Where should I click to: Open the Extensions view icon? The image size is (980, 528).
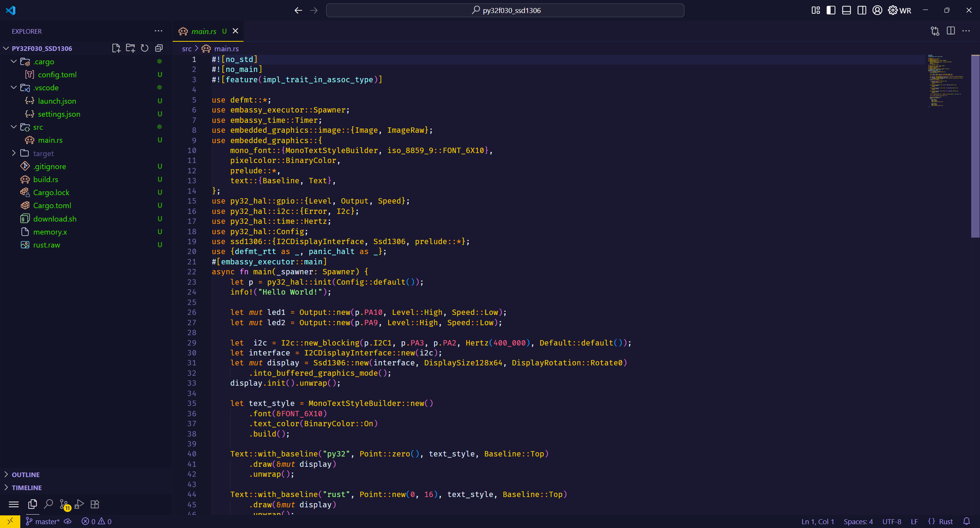(x=95, y=504)
